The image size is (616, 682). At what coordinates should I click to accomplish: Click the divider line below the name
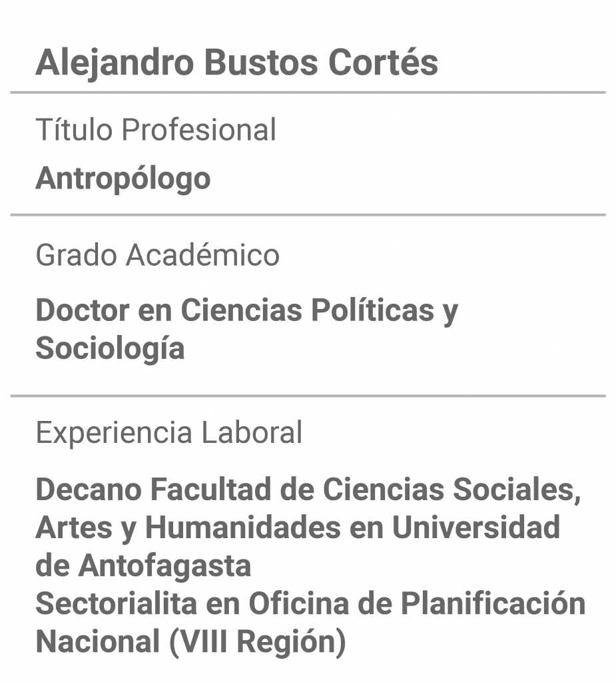(x=308, y=92)
